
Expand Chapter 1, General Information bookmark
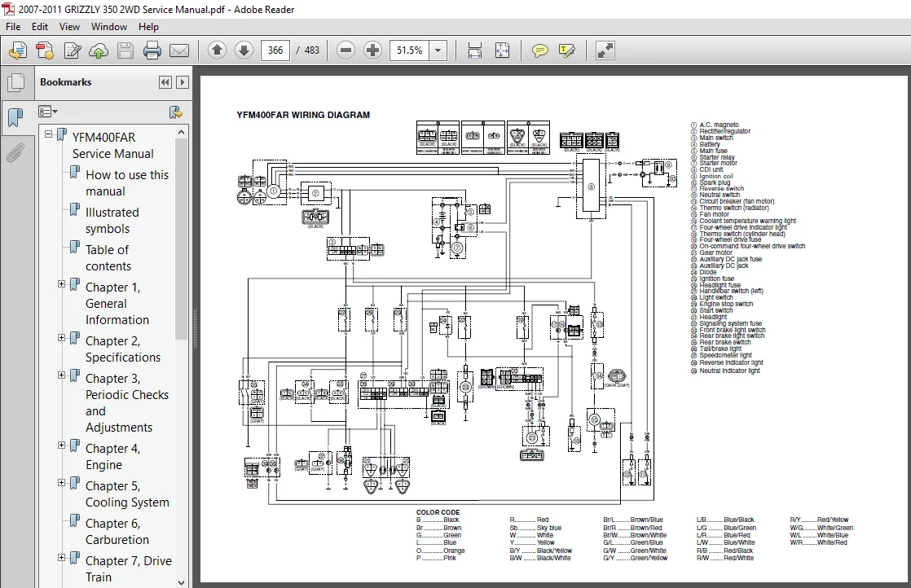click(62, 284)
